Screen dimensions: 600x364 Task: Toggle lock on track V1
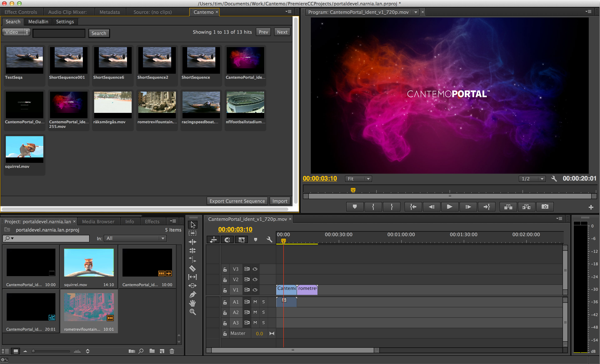pos(225,290)
